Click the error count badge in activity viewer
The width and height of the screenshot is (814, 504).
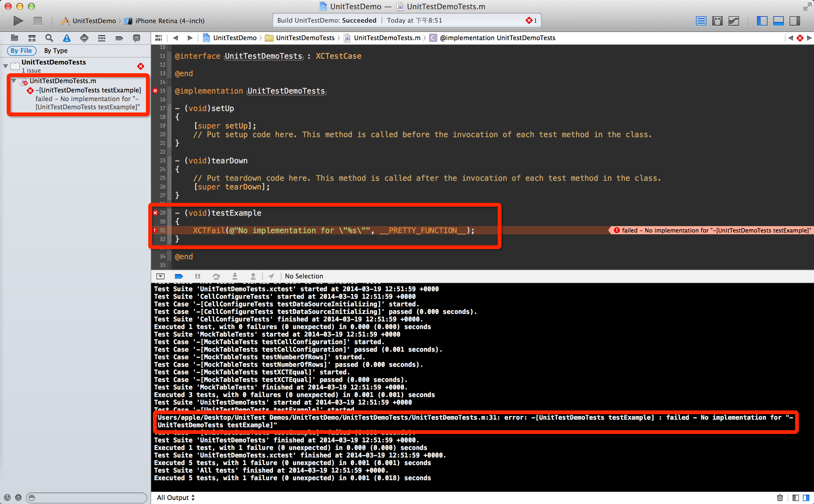tap(531, 20)
